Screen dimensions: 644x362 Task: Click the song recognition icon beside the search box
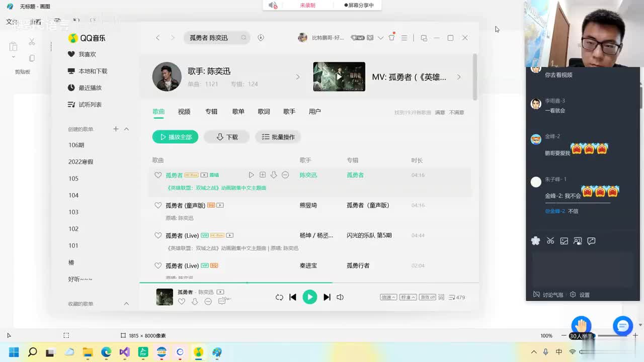(x=261, y=38)
